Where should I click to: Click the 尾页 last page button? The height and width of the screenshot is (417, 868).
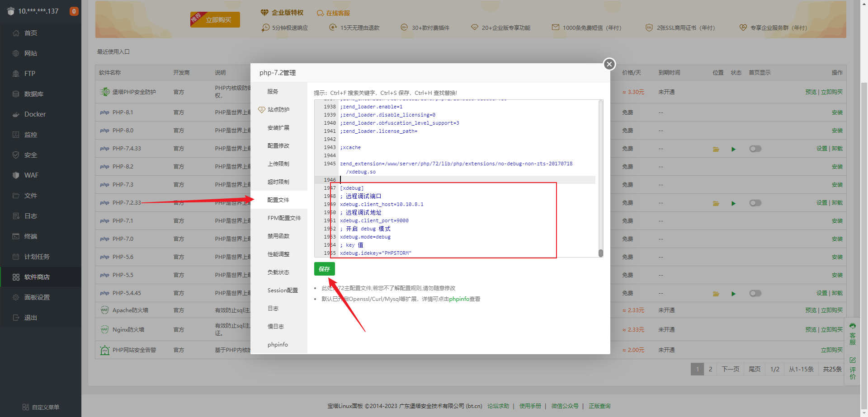(755, 369)
